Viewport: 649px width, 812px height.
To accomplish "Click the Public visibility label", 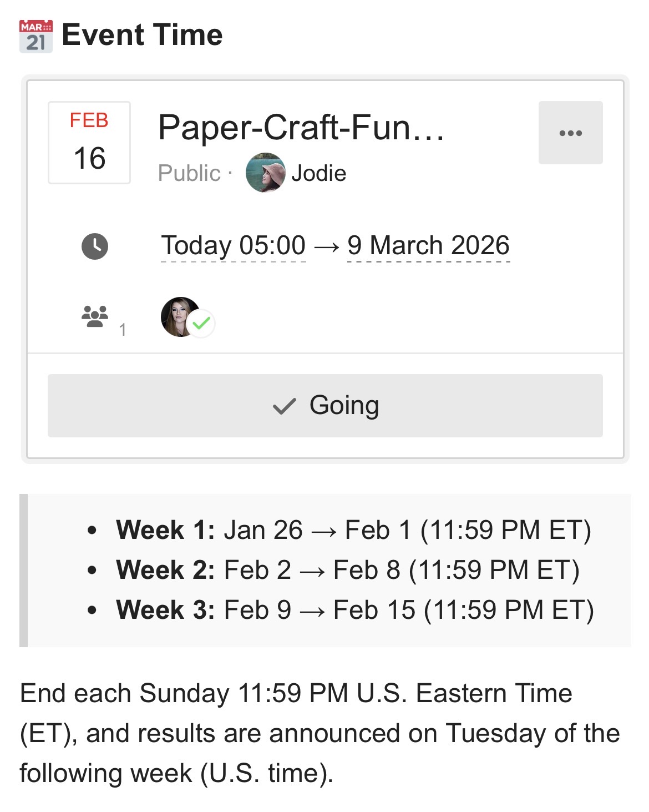I will pos(189,174).
